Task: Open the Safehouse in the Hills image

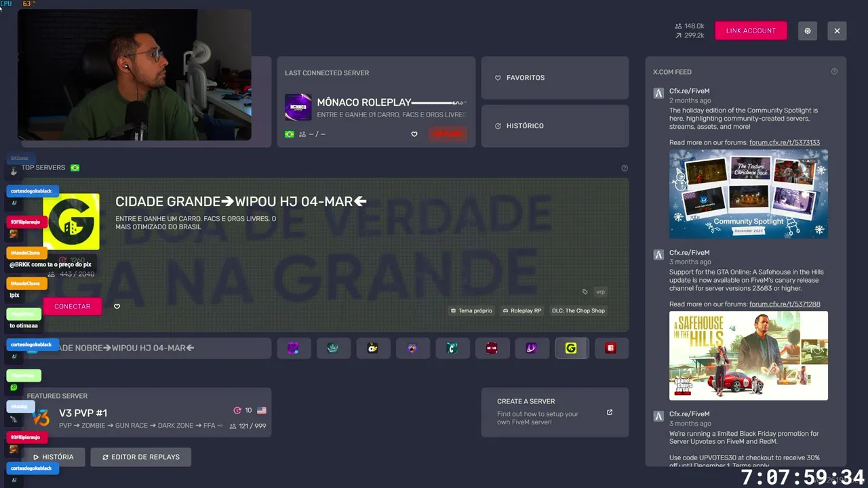Action: tap(749, 356)
